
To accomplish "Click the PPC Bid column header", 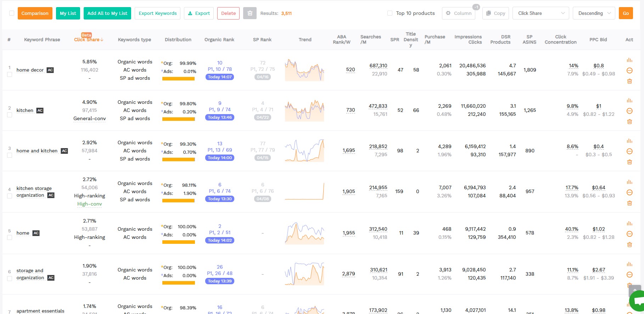I will [598, 40].
